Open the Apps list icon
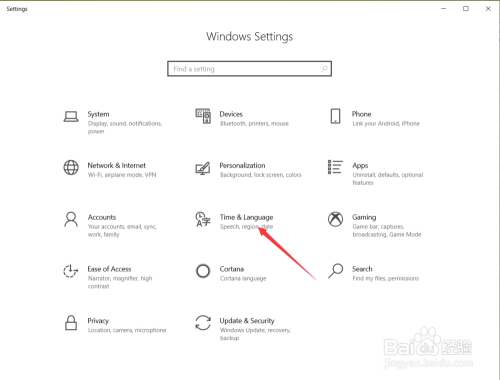The height and width of the screenshot is (380, 500). click(x=335, y=167)
